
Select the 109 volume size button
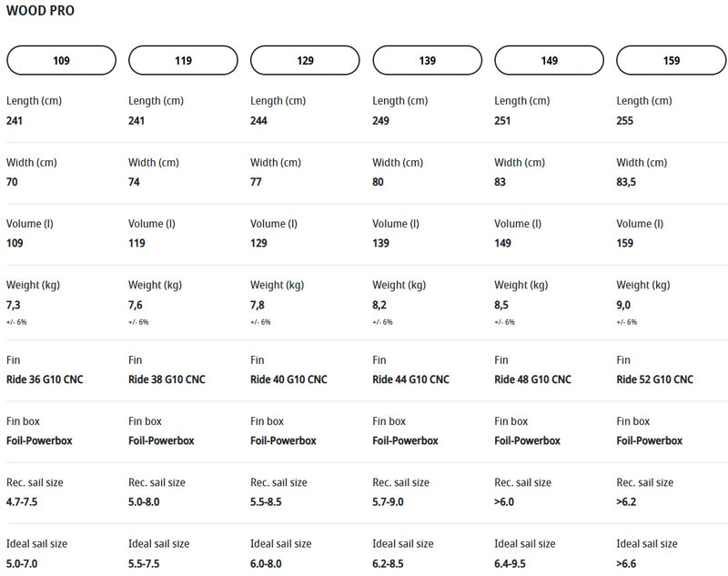pos(61,61)
